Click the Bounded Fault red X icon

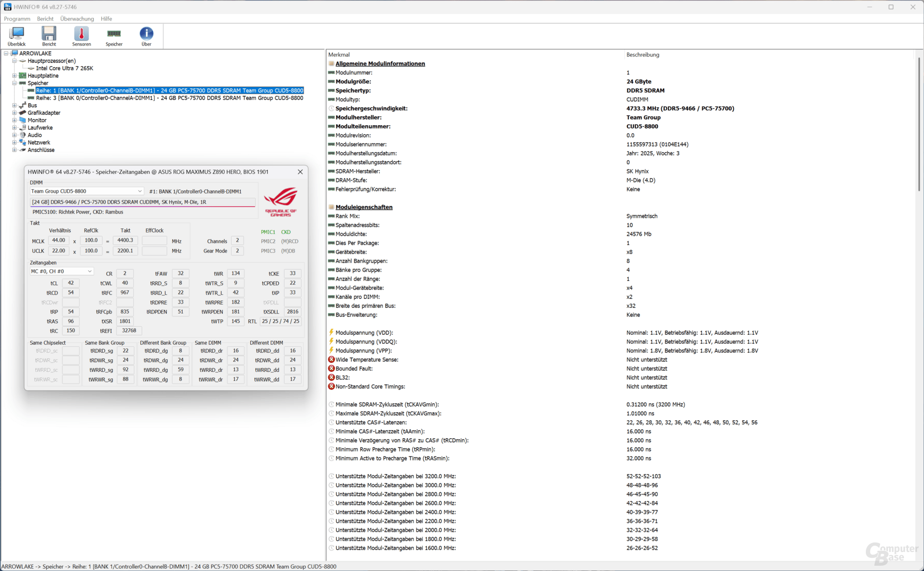331,369
